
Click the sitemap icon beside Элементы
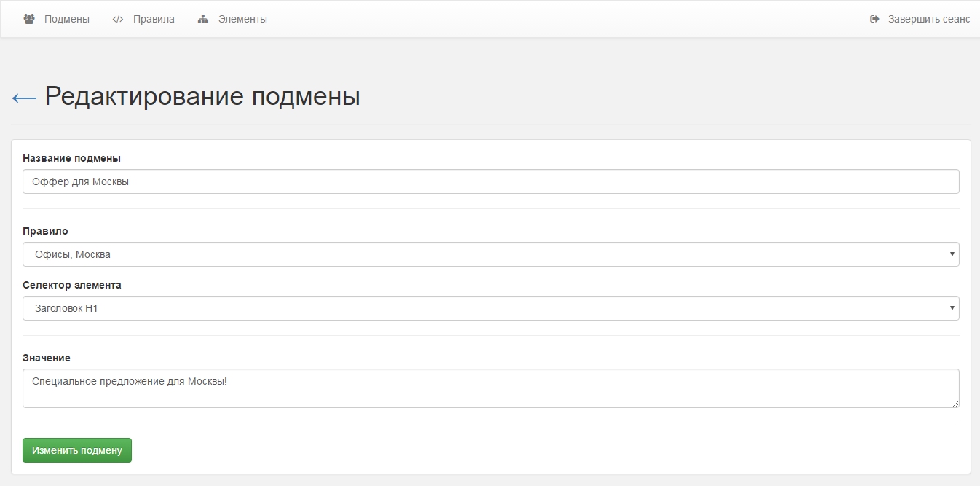tap(203, 19)
